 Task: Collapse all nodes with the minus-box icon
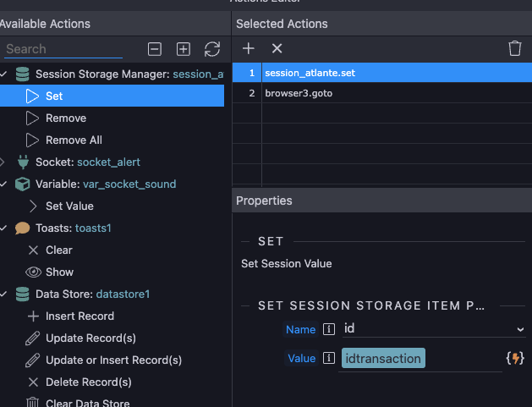click(x=155, y=49)
